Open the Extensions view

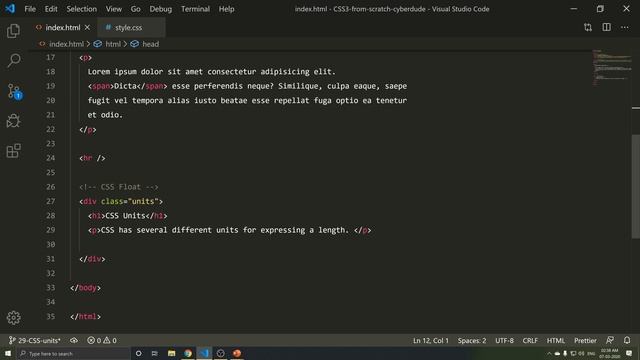click(13, 151)
